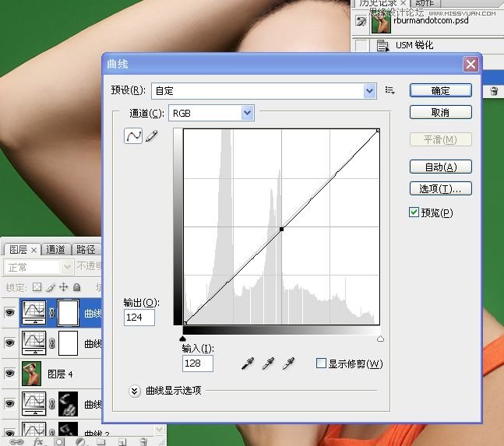The width and height of the screenshot is (504, 446).
Task: Close the 曲线 curves dialog
Action: tap(471, 65)
